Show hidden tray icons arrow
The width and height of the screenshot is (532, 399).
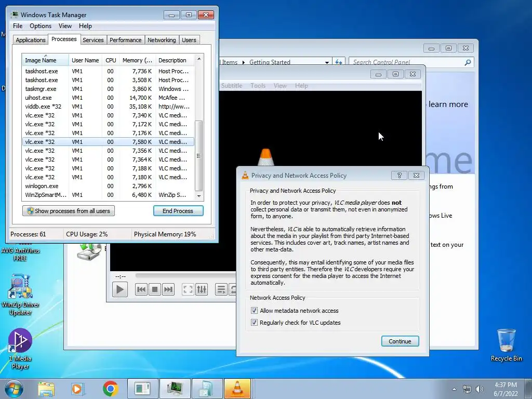(454, 389)
